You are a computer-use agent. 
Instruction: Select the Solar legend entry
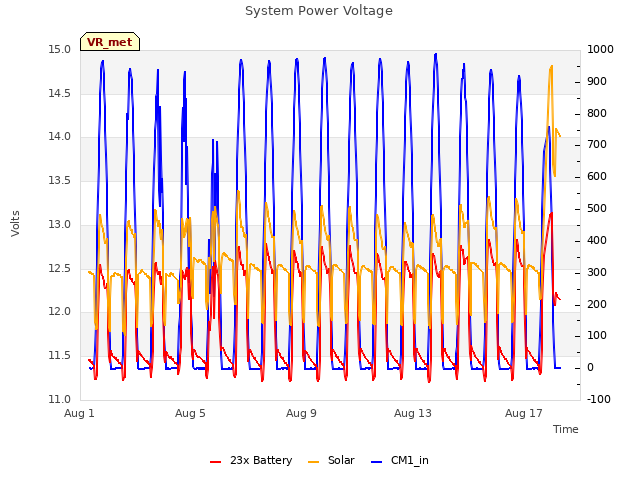[x=331, y=460]
